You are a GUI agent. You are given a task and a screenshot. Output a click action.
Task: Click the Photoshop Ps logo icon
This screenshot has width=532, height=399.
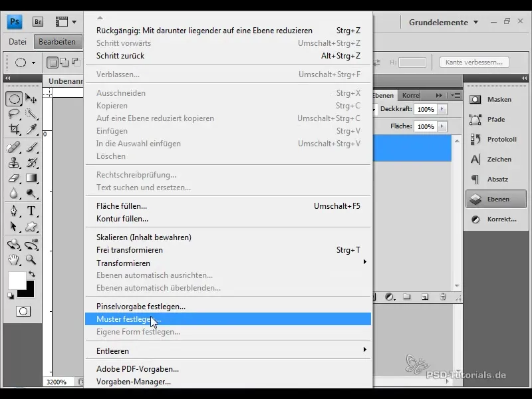tap(14, 22)
